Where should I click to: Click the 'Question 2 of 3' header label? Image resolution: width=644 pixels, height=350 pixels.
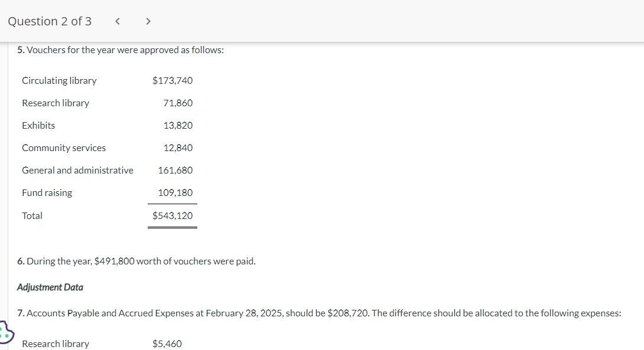(x=50, y=21)
